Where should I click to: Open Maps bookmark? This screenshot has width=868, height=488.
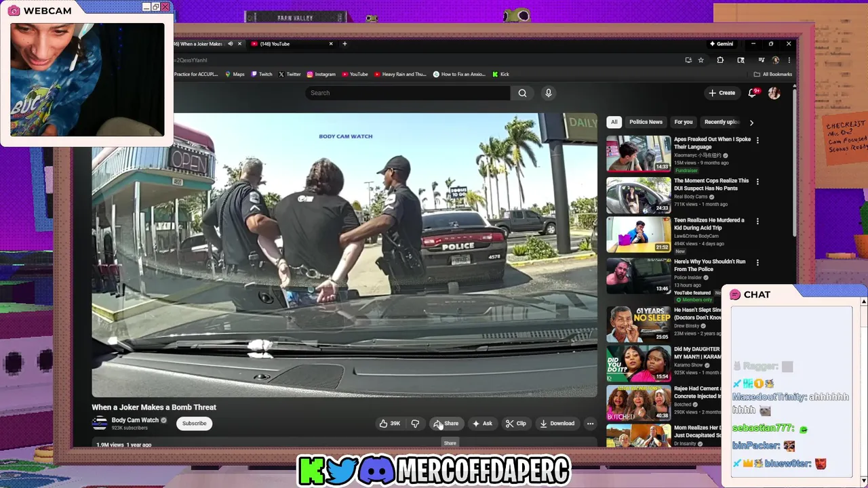point(235,74)
